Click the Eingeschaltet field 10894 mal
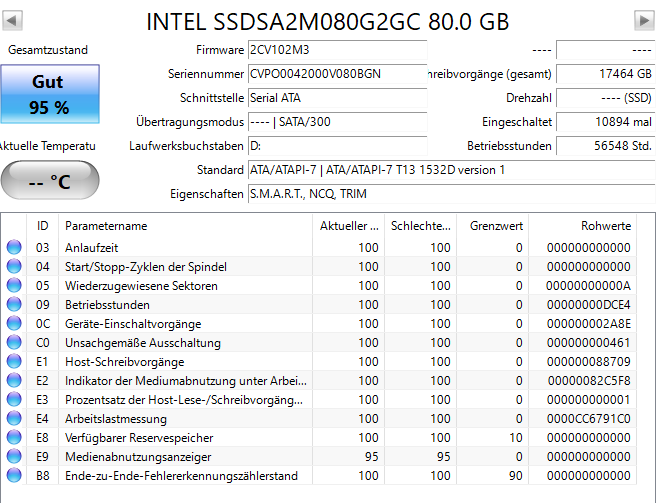The height and width of the screenshot is (503, 657). point(605,122)
